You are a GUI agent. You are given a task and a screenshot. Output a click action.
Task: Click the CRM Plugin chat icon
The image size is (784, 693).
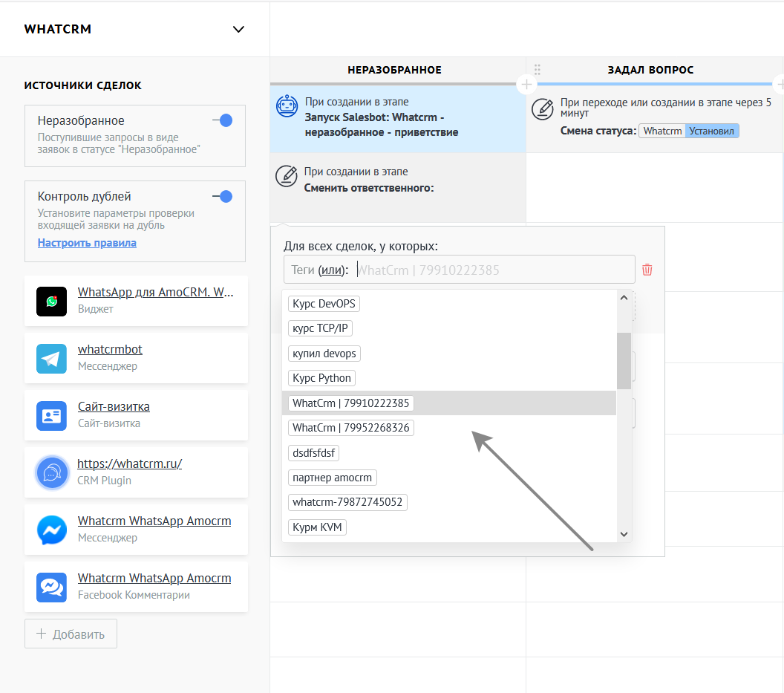tap(52, 473)
